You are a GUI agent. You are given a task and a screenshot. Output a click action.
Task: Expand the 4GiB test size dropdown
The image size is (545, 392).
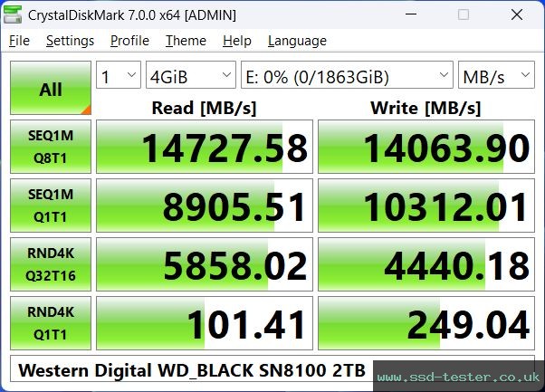[191, 75]
